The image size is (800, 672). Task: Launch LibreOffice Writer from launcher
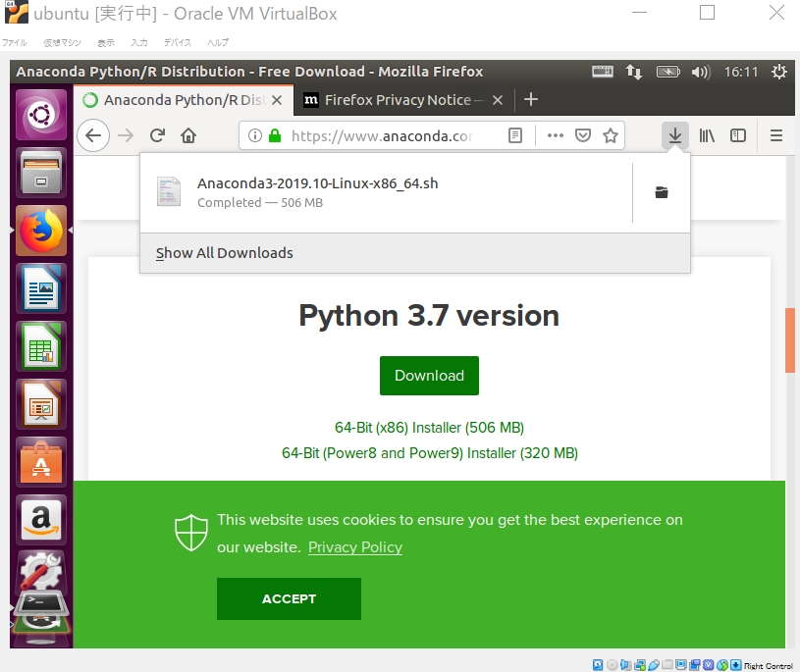[x=41, y=288]
